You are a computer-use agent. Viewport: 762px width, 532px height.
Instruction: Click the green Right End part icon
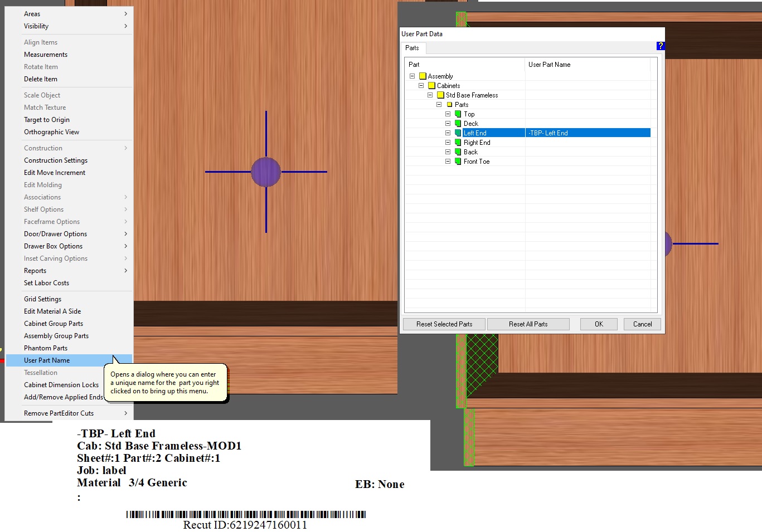point(458,143)
